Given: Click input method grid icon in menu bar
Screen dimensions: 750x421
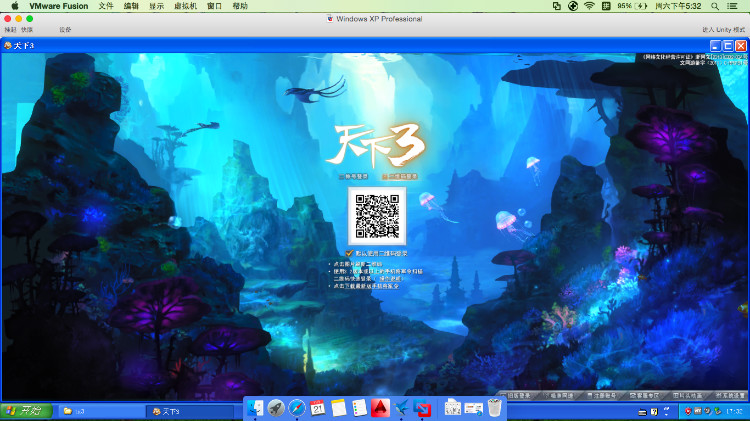Looking at the screenshot, I should (606, 6).
